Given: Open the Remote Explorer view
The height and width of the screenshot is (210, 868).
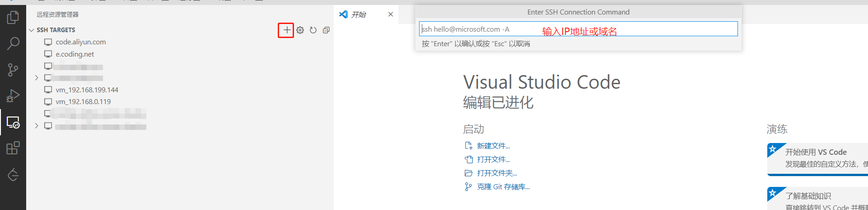Looking at the screenshot, I should (13, 122).
